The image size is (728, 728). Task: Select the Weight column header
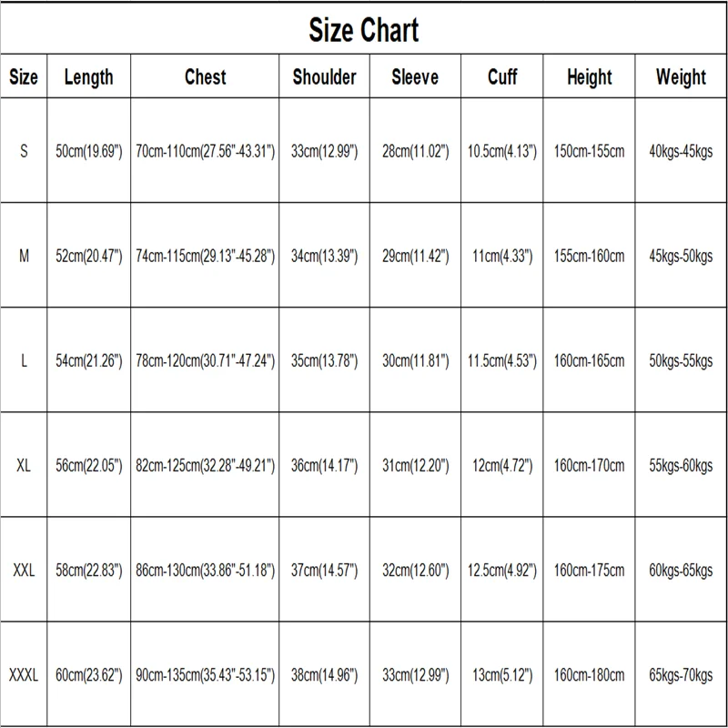coord(681,77)
